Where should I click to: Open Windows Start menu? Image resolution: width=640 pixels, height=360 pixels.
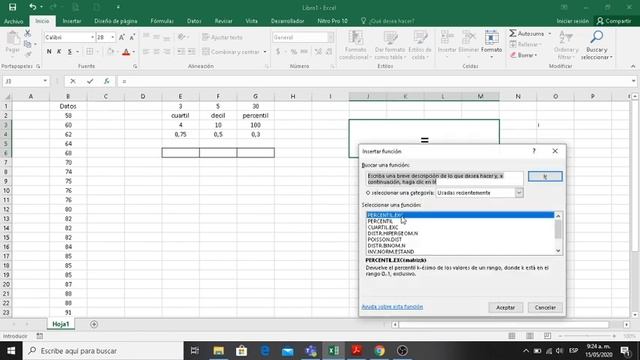pos(11,351)
